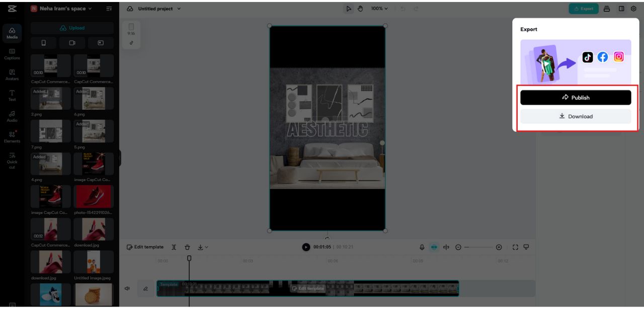
Task: Open the Quick cut sidebar tab
Action: [12, 160]
